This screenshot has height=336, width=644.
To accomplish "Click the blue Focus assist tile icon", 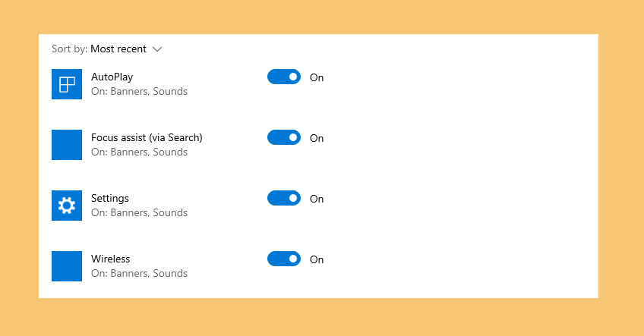I will pos(67,145).
